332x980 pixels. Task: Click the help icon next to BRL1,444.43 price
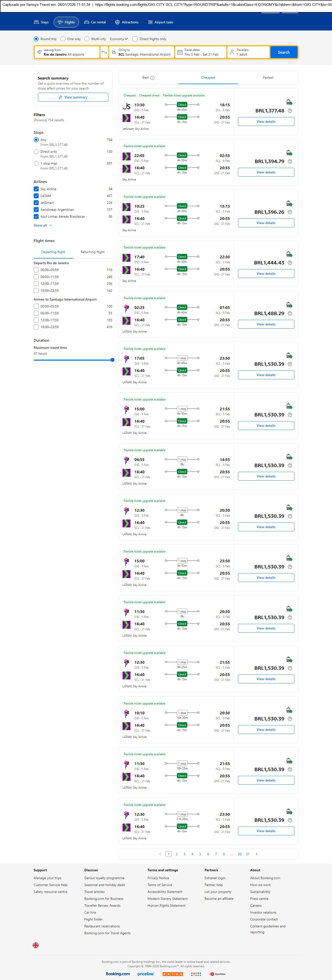[x=290, y=263]
